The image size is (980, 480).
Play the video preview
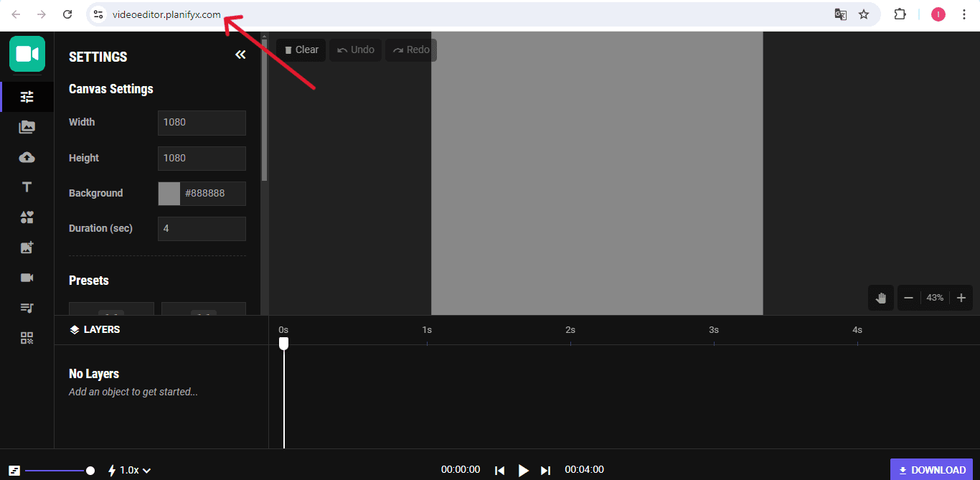pyautogui.click(x=523, y=471)
